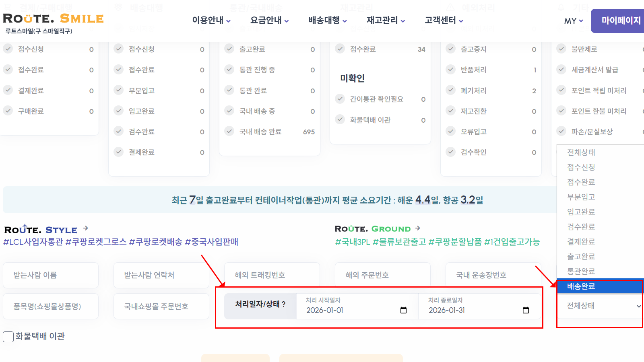Open the calendar picker for 처리 시작일자
Viewport: 644px width, 362px height.
[403, 310]
